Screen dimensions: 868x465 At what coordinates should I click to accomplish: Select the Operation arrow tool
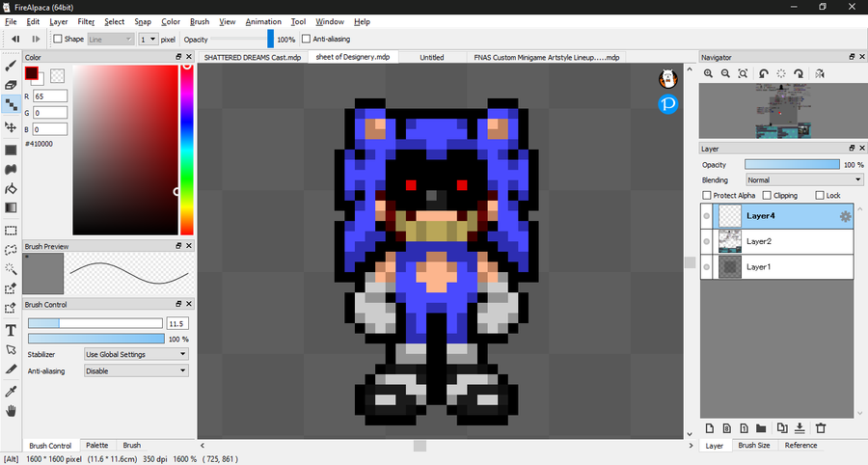coord(11,350)
